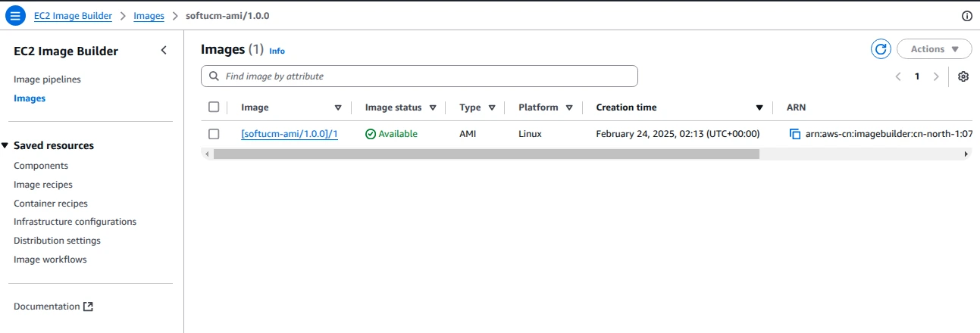
Task: Click the ARN column header
Action: tap(796, 107)
